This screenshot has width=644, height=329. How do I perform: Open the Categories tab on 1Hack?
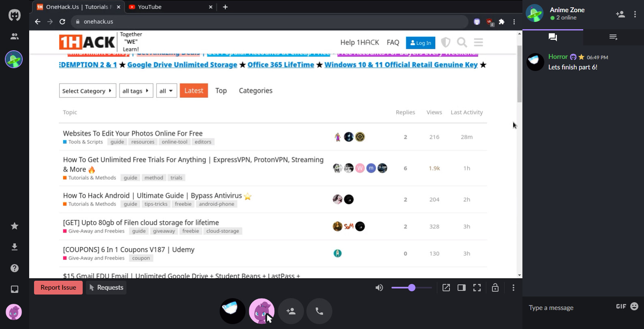[x=256, y=91]
